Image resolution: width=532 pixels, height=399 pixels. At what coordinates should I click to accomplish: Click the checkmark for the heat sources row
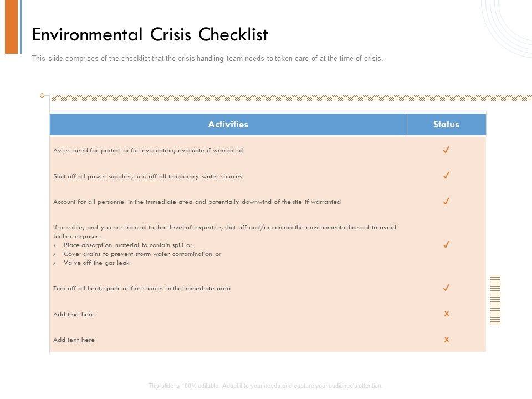click(446, 288)
